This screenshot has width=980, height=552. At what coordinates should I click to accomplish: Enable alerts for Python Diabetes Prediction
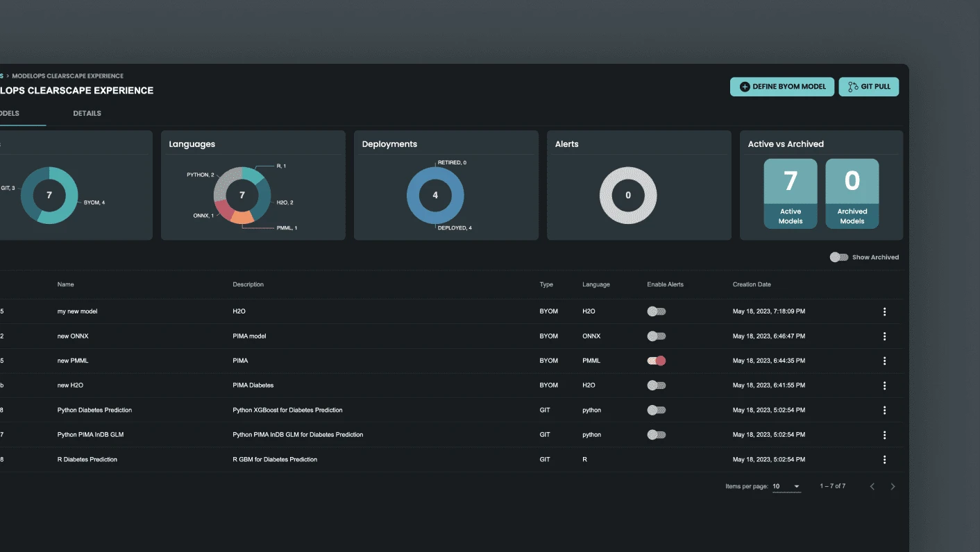click(657, 411)
